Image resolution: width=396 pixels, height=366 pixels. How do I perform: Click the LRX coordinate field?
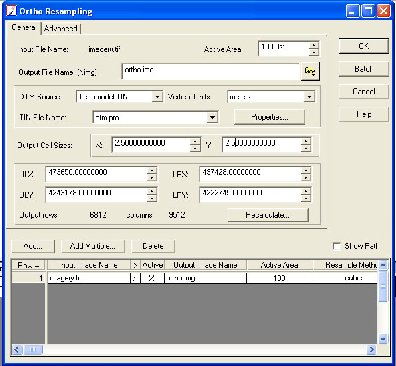click(x=250, y=174)
